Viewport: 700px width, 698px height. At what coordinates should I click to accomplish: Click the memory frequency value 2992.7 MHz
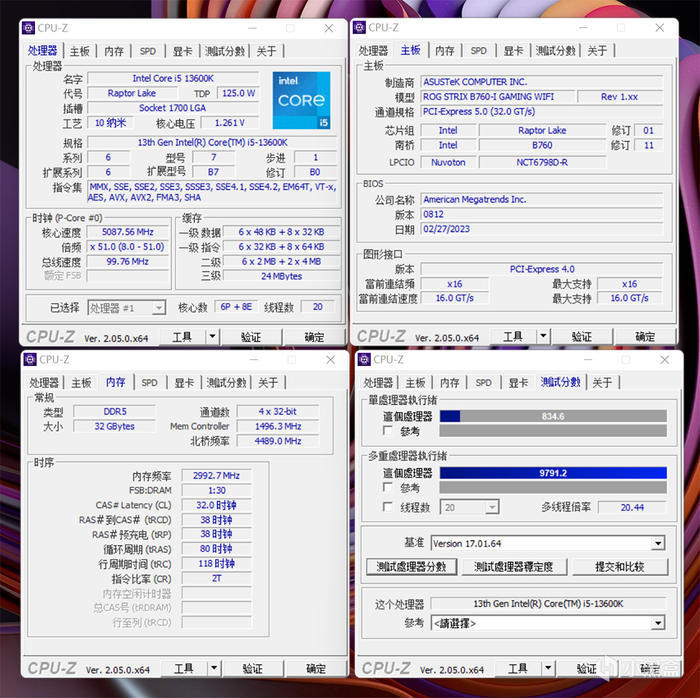point(217,476)
